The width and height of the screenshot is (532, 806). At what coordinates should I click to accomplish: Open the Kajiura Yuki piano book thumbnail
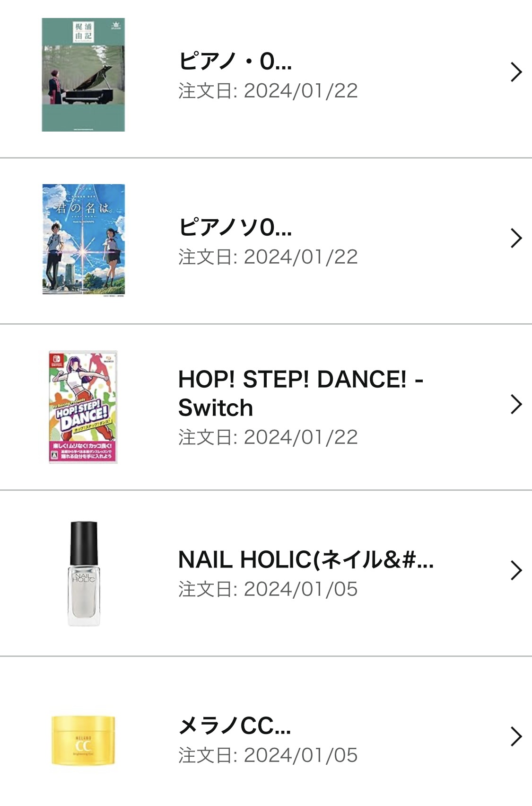click(x=83, y=75)
